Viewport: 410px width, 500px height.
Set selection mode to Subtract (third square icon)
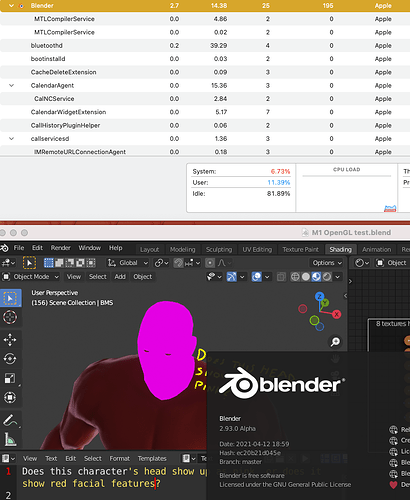[70, 263]
